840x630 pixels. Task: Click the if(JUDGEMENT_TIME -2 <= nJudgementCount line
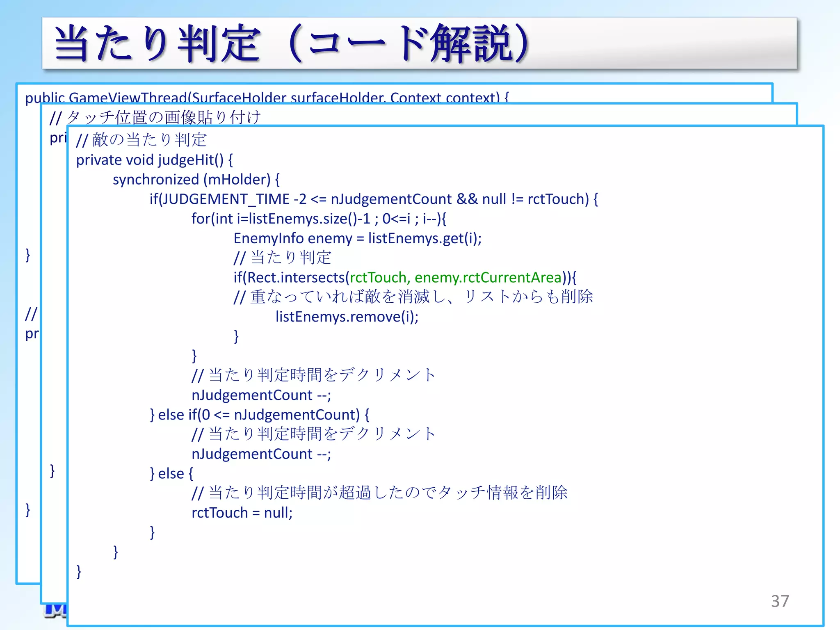[374, 199]
